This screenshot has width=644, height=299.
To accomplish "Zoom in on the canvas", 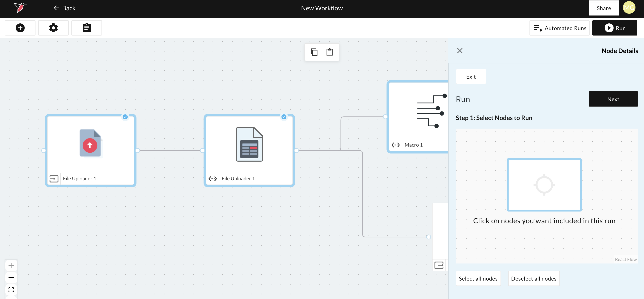I will click(x=11, y=266).
